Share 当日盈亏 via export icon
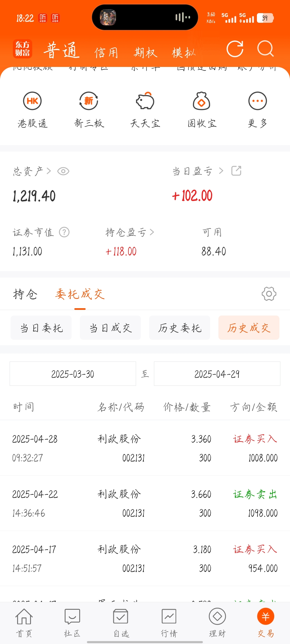Viewport: 290px width, 644px height. coord(236,171)
